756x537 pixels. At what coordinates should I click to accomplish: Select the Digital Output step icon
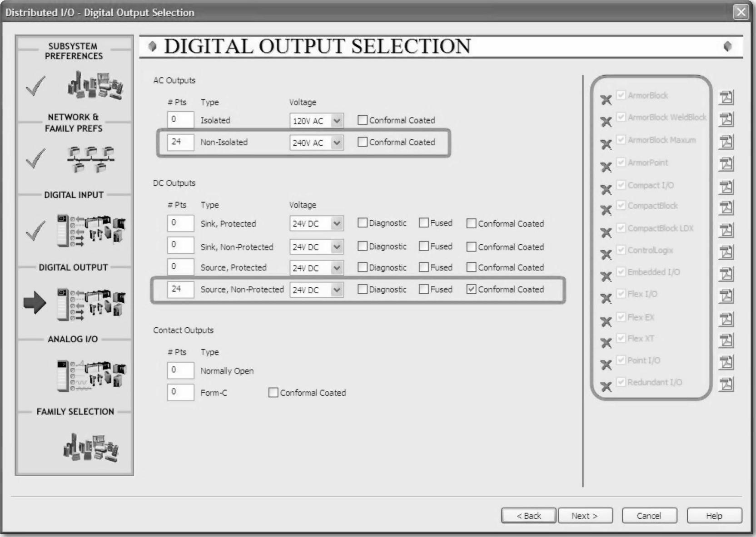tap(91, 304)
